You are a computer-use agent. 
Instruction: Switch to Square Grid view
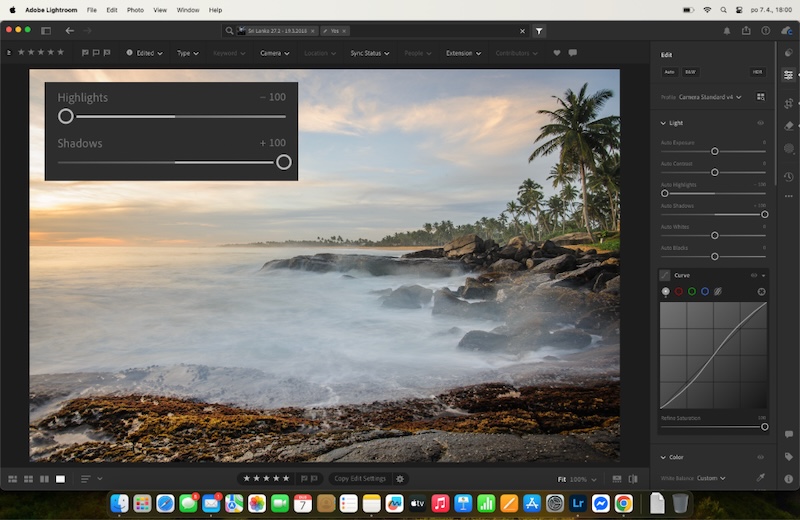click(x=29, y=479)
